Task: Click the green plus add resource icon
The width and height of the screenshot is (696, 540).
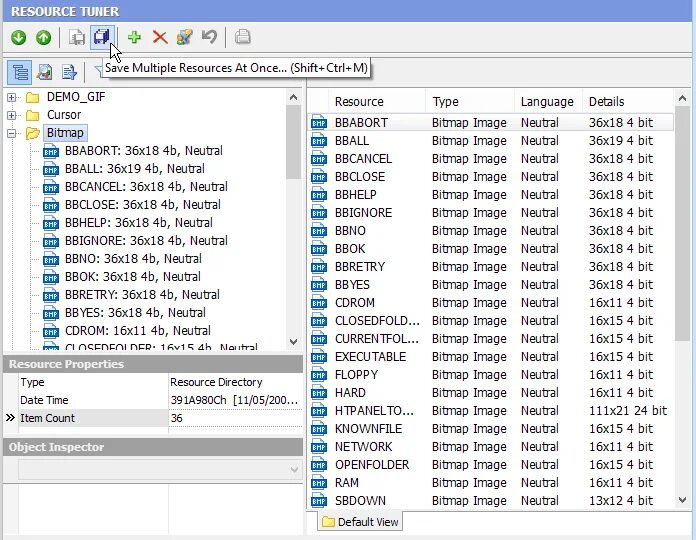Action: [x=134, y=37]
